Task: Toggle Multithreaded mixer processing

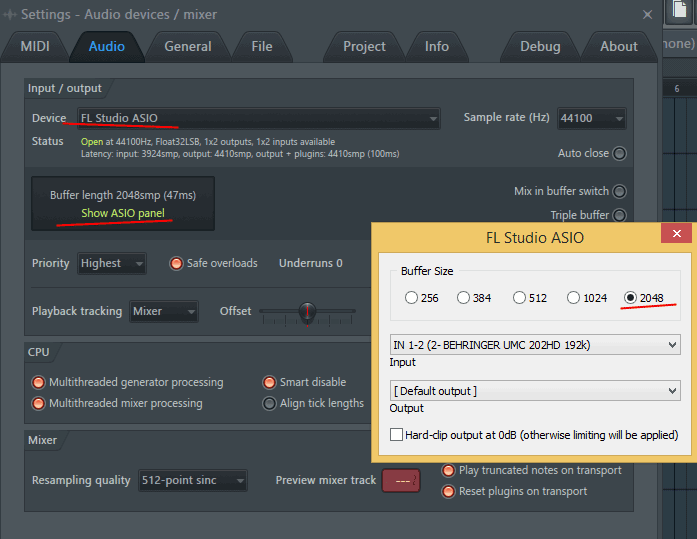Action: point(39,403)
